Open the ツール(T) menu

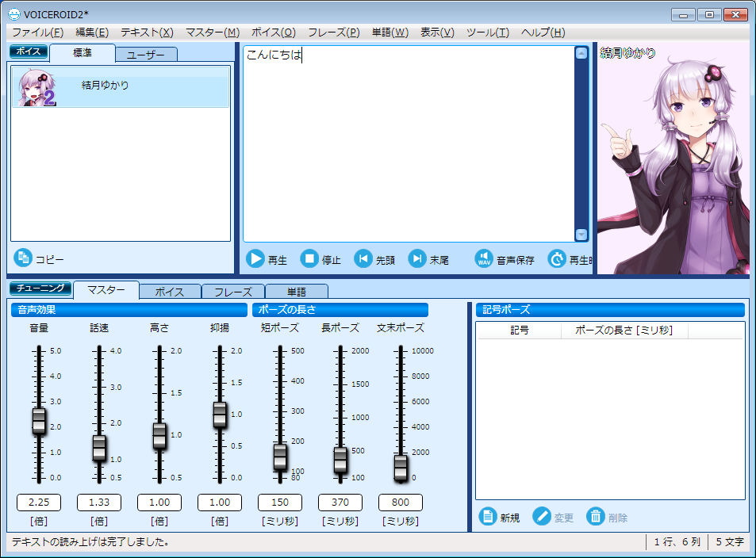click(487, 32)
